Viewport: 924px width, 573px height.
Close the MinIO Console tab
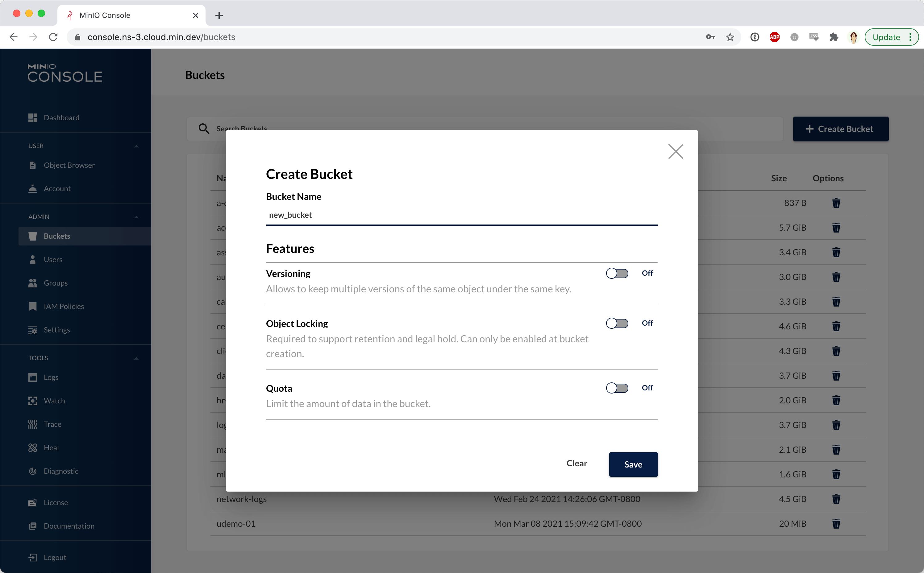[x=195, y=15]
